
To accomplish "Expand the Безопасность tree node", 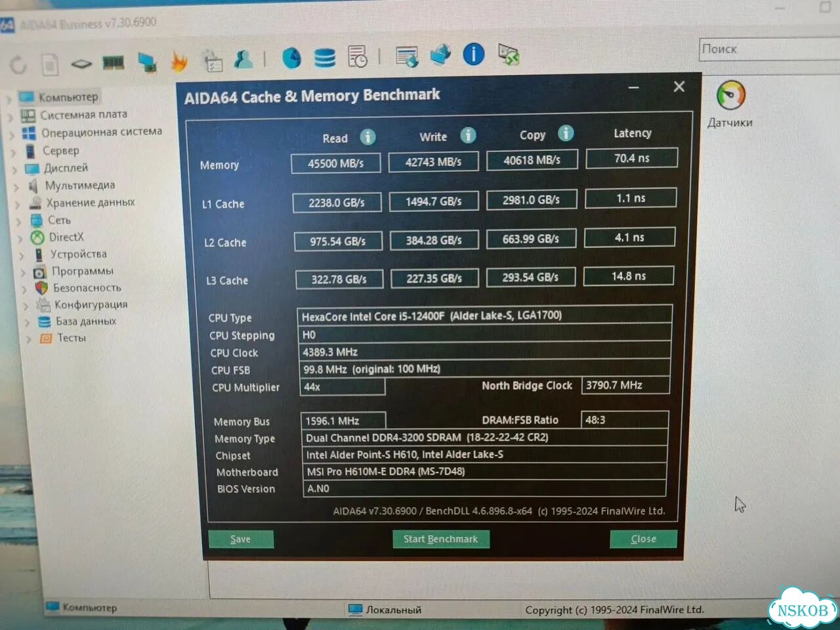I will coord(25,289).
